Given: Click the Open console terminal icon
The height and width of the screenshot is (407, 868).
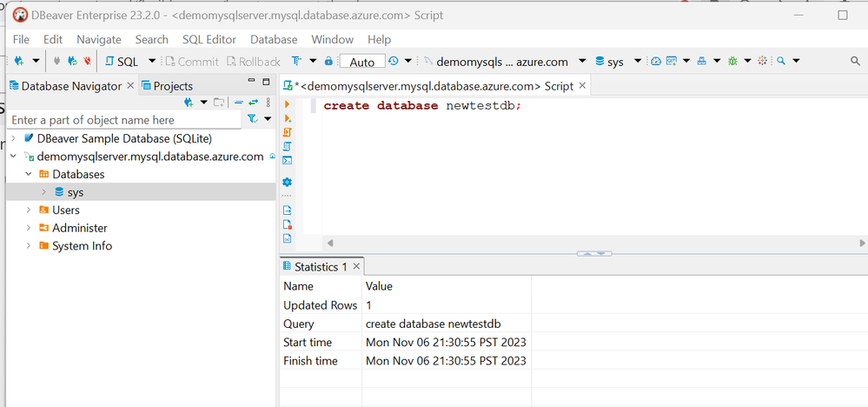Looking at the screenshot, I should [x=288, y=161].
